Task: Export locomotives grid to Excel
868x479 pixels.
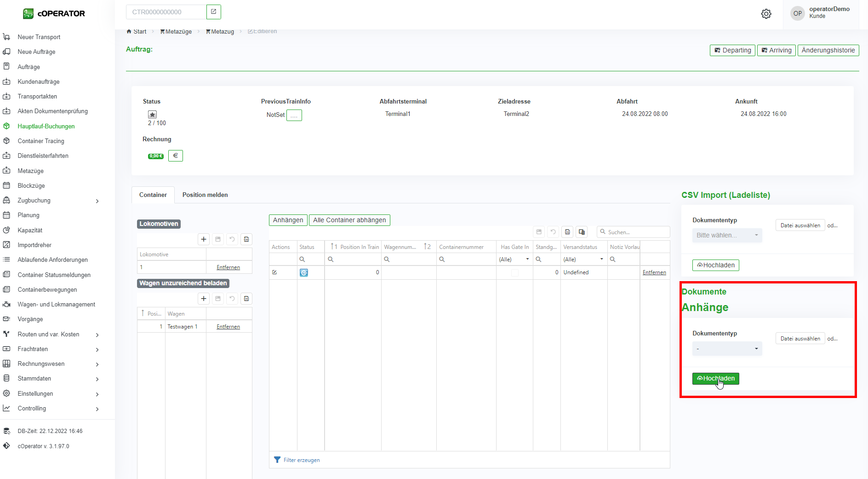Action: click(246, 239)
